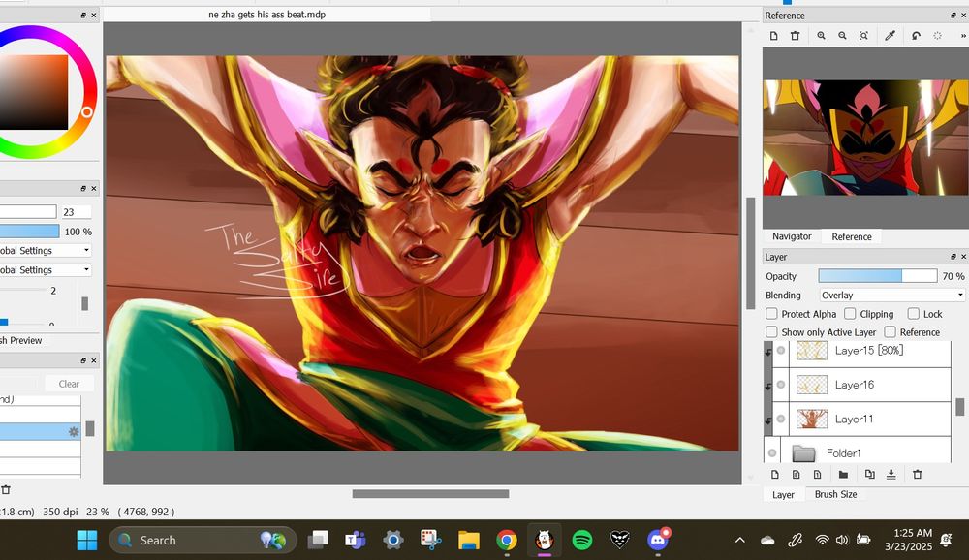Delete the selected layer
This screenshot has width=969, height=560.
tap(917, 475)
